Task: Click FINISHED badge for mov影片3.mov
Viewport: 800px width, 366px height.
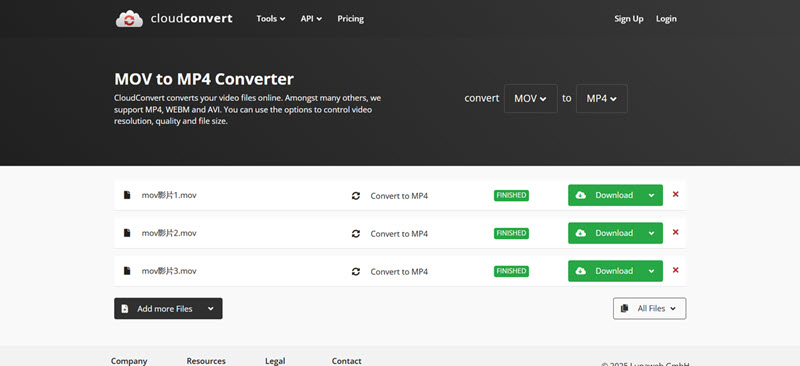Action: point(511,271)
